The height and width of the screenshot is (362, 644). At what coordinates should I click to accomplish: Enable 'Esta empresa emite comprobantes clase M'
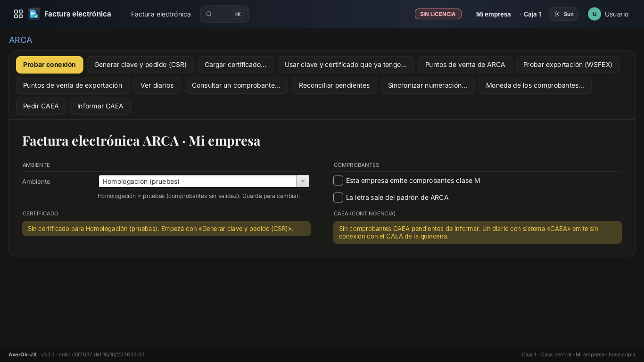click(x=338, y=181)
